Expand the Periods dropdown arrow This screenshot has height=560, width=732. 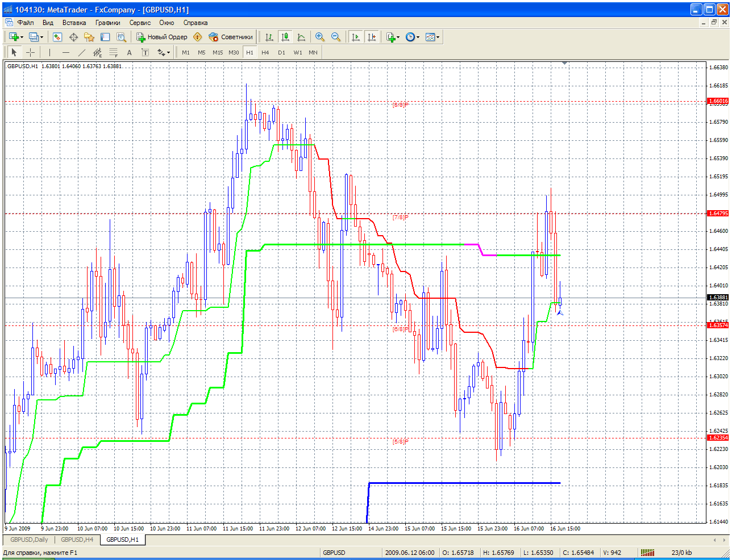418,37
